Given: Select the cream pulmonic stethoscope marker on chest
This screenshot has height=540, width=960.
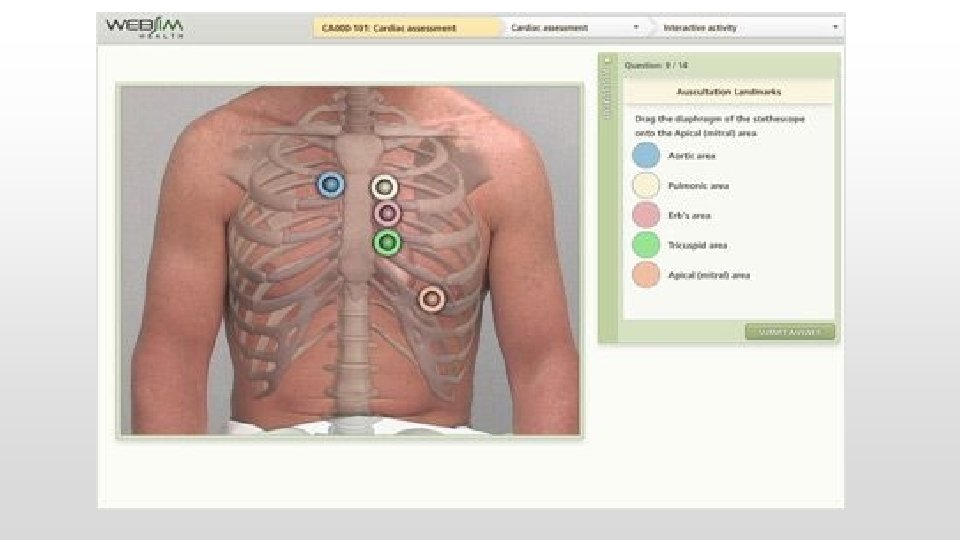Looking at the screenshot, I should tap(384, 187).
